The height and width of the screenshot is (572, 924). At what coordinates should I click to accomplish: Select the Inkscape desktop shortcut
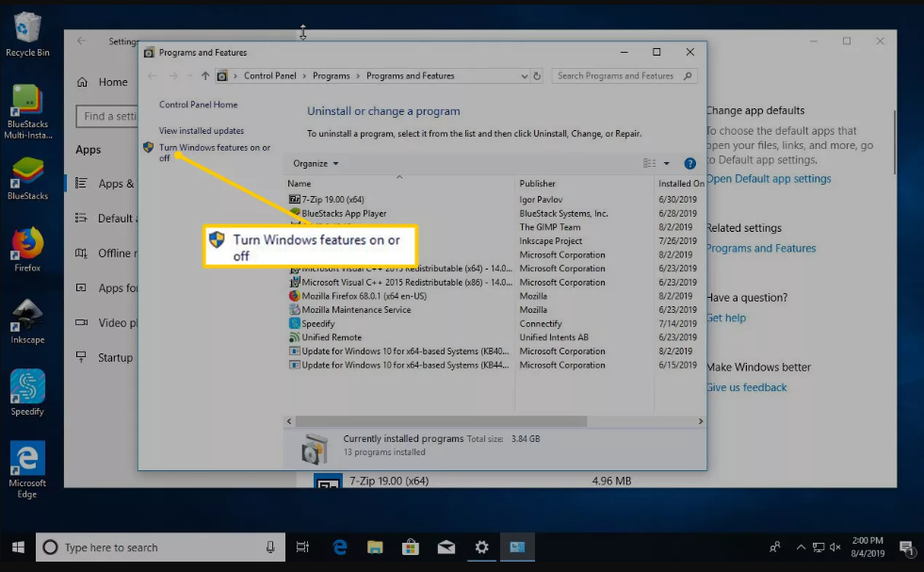pos(27,322)
